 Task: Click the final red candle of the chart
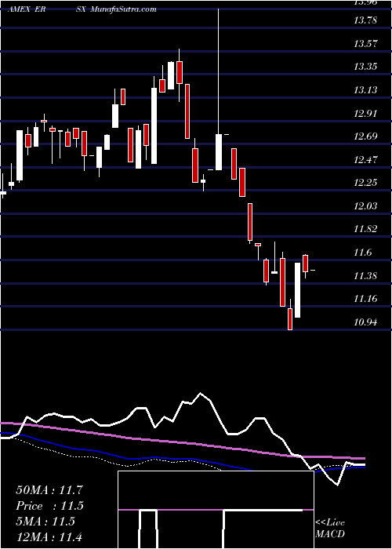click(x=305, y=264)
